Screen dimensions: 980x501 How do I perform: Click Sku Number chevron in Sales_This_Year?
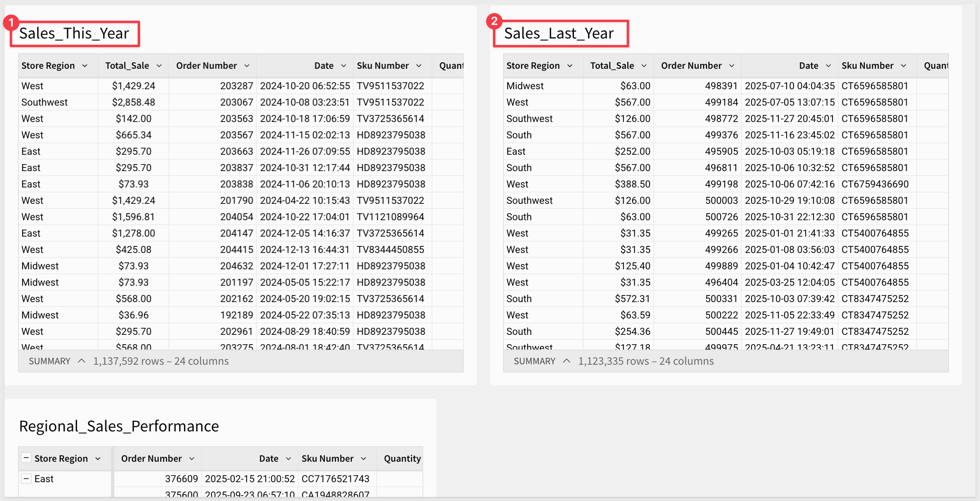(x=419, y=66)
